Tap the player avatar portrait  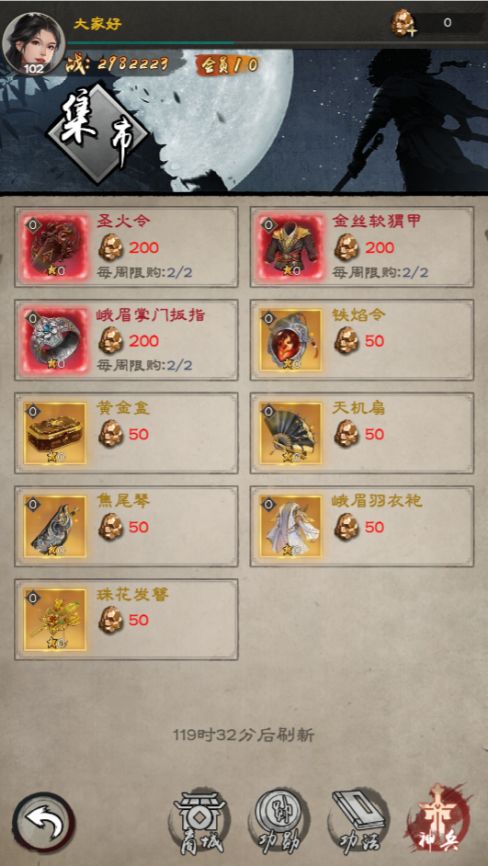[33, 43]
